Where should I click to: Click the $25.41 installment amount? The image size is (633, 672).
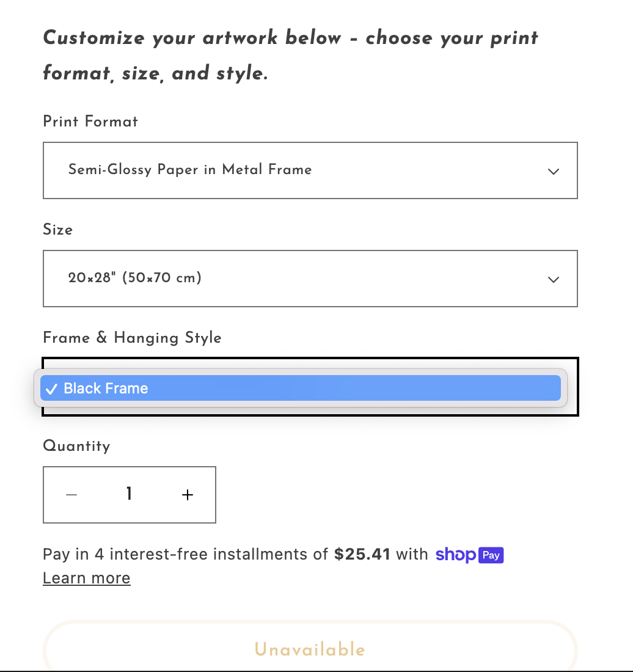(362, 555)
